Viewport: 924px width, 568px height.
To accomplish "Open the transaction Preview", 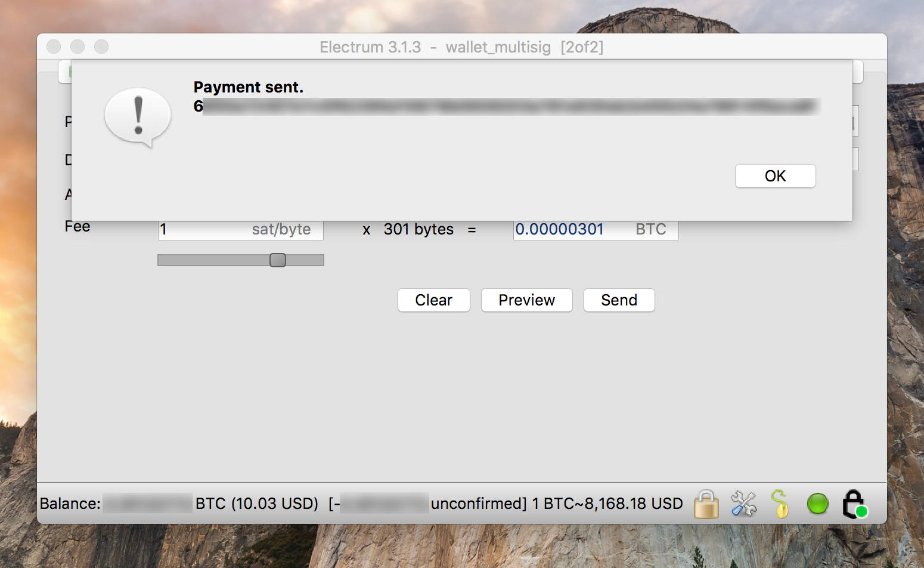I will click(x=526, y=300).
